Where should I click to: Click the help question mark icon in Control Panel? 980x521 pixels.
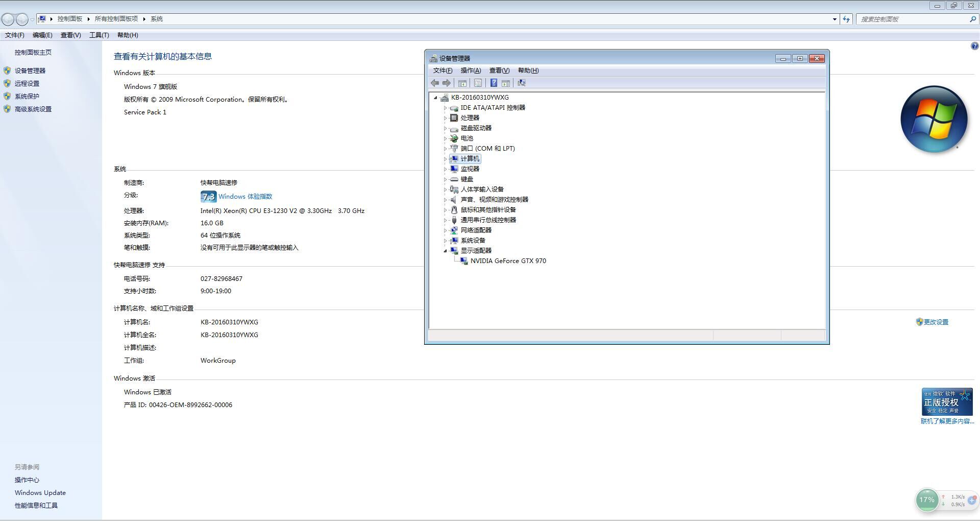coord(974,46)
